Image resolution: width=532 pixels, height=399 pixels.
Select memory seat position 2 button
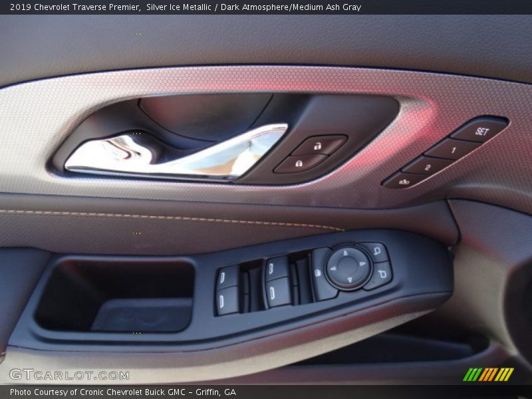pyautogui.click(x=428, y=167)
